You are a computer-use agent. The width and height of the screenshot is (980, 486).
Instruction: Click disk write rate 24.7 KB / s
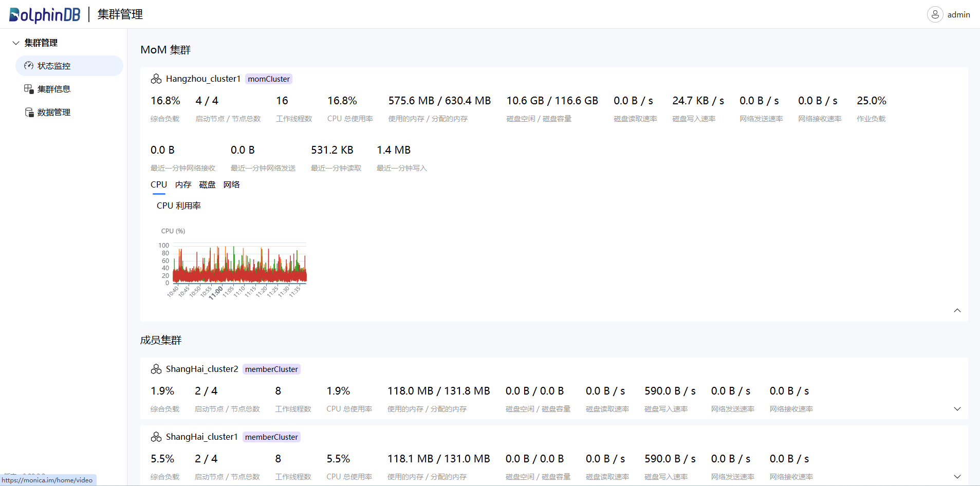click(698, 101)
